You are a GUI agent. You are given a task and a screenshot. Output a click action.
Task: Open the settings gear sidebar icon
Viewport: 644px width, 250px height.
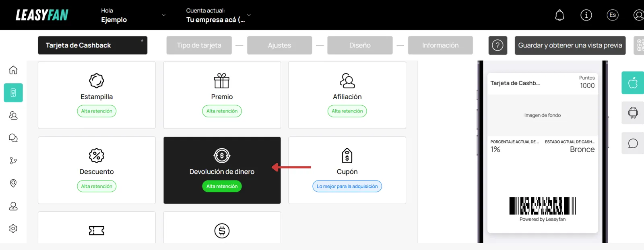coord(13,229)
